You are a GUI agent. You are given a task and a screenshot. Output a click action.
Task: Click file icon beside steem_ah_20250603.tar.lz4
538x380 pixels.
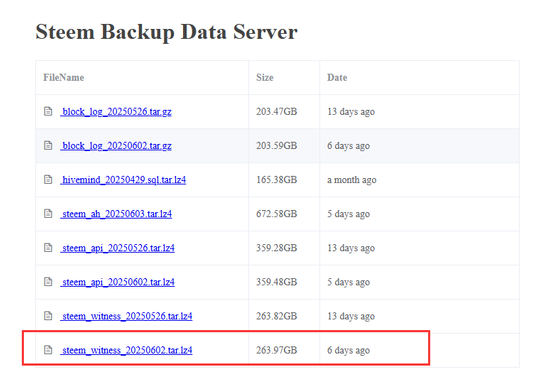point(48,214)
